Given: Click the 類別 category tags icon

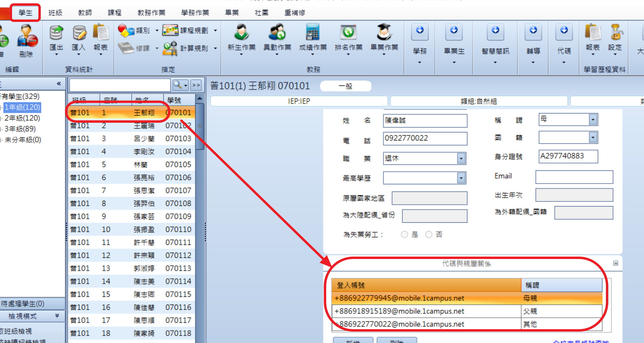Looking at the screenshot, I should point(126,31).
